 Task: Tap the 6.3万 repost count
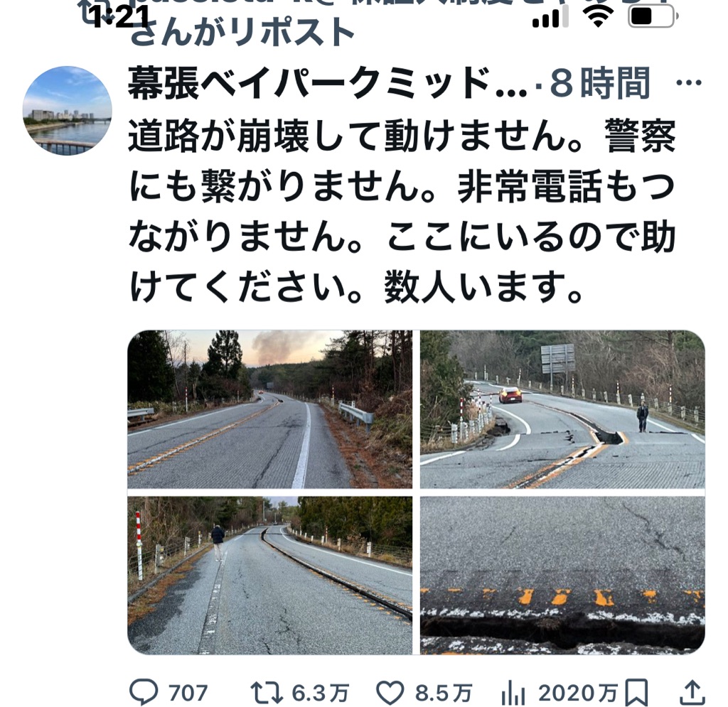coord(321,693)
